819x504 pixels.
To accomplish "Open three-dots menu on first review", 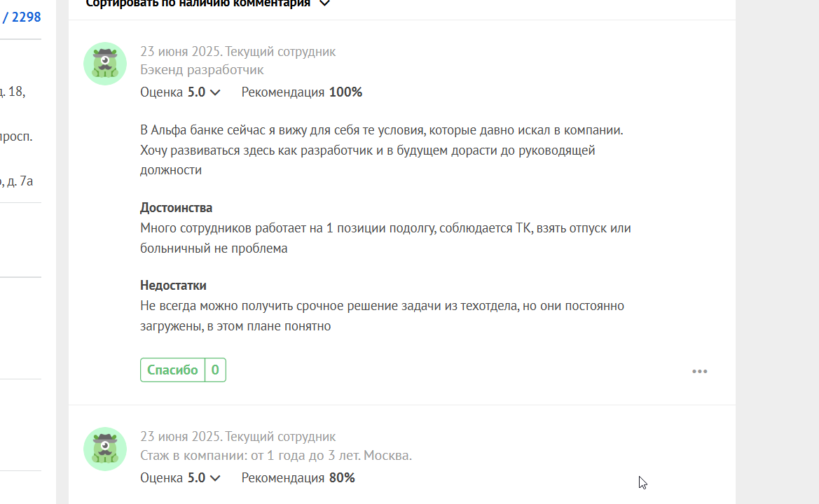I will 699,372.
